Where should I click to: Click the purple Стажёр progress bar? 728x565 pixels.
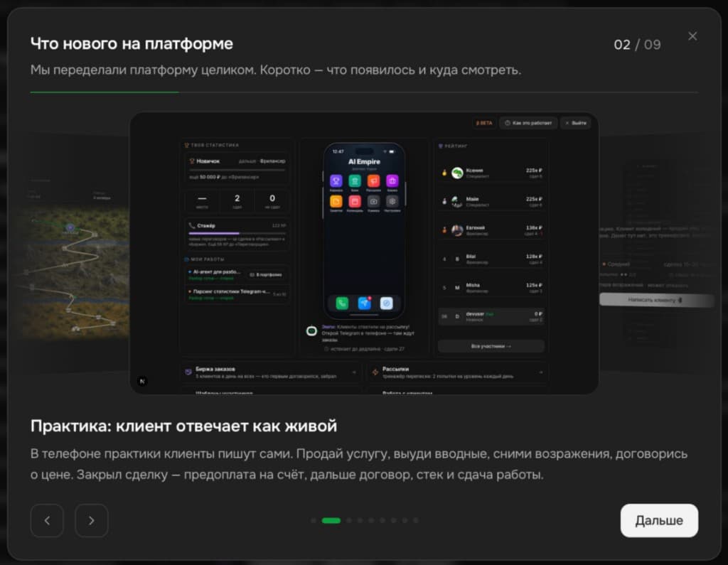[237, 233]
